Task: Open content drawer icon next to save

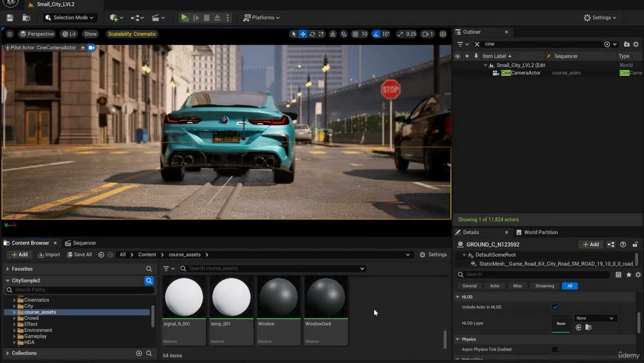Action: click(26, 17)
